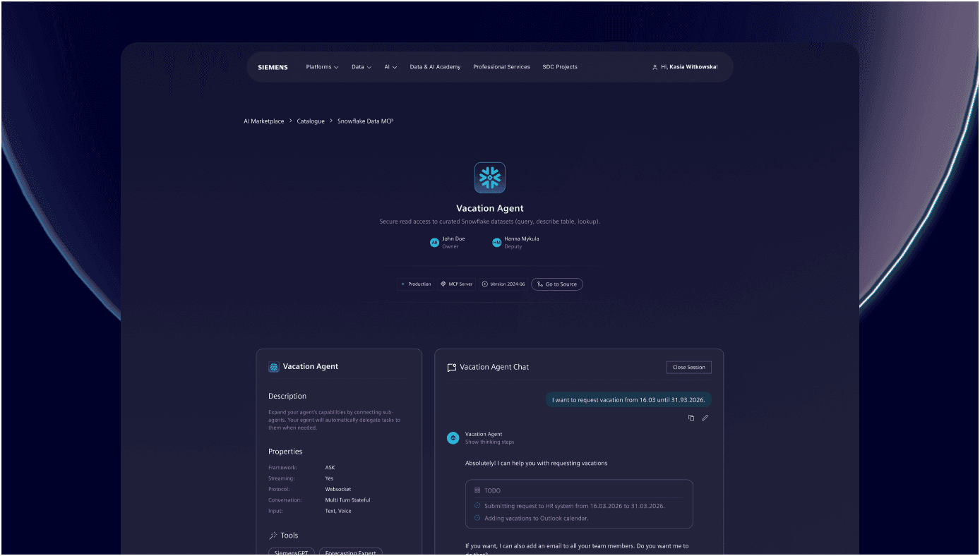Viewport: 980px width, 556px height.
Task: Expand the Data dropdown in navbar
Action: [x=361, y=67]
